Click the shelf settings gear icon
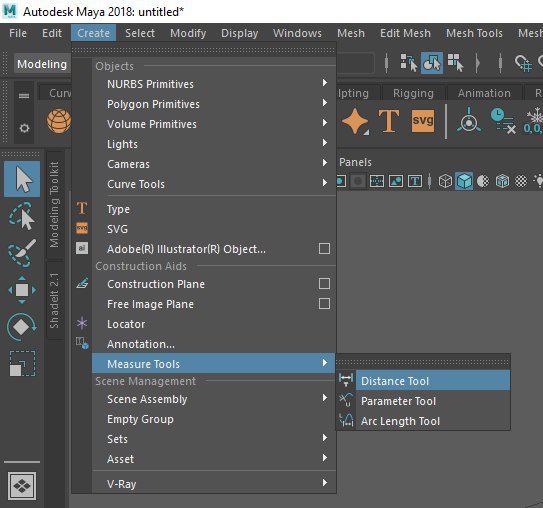This screenshot has width=543, height=508. tap(24, 128)
